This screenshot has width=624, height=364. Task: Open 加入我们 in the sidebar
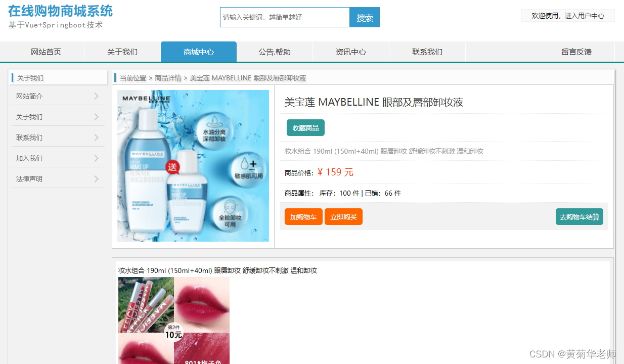pyautogui.click(x=58, y=158)
